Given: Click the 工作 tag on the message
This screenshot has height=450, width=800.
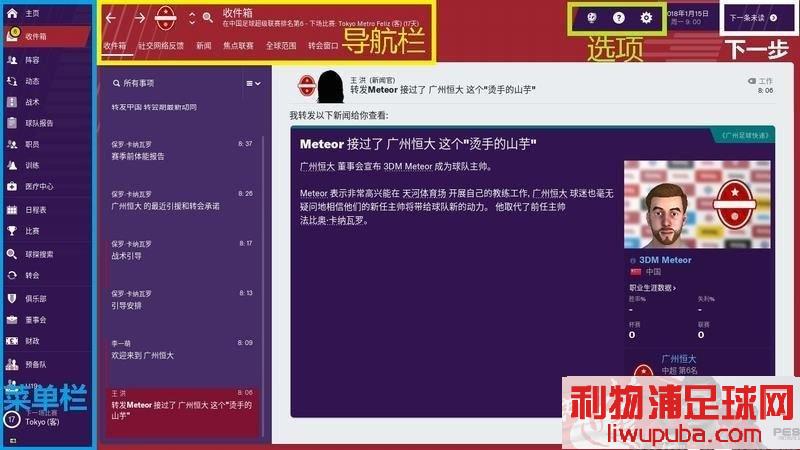Looking at the screenshot, I should 760,81.
